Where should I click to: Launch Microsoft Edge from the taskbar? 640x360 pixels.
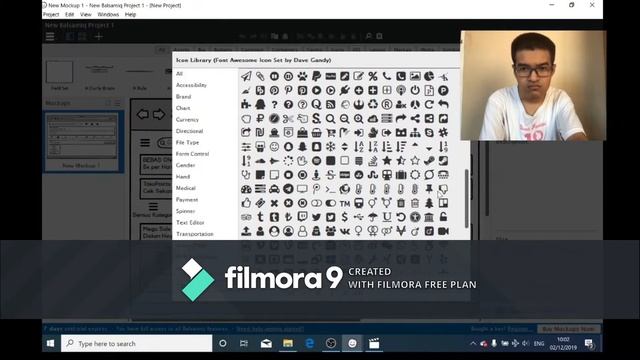pos(310,343)
